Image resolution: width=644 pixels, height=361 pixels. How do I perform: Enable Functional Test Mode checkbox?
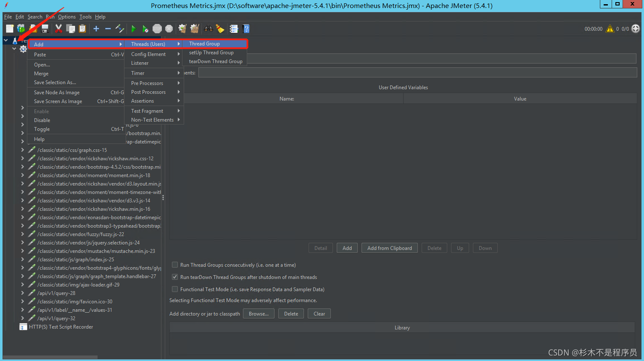point(175,289)
